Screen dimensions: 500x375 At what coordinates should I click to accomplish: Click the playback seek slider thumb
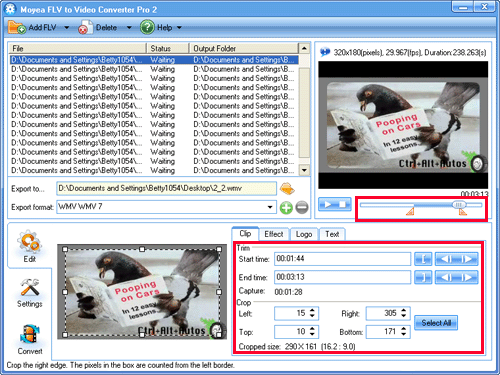click(459, 205)
